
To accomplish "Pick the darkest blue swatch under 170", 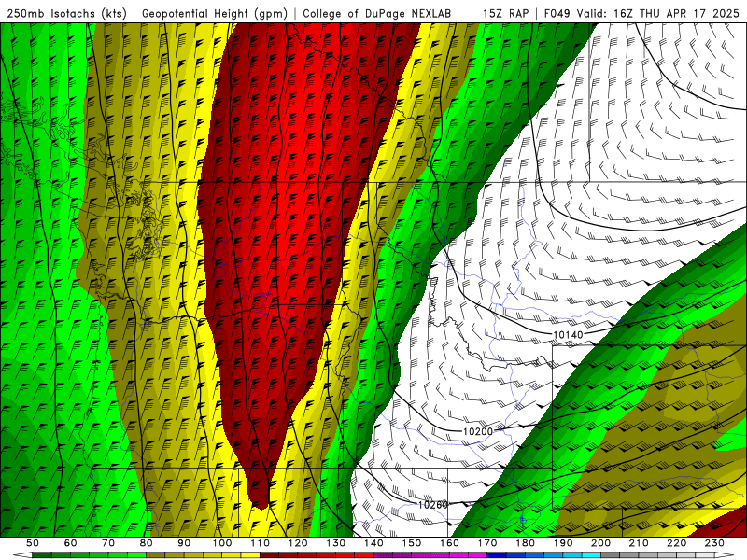I will [497, 554].
